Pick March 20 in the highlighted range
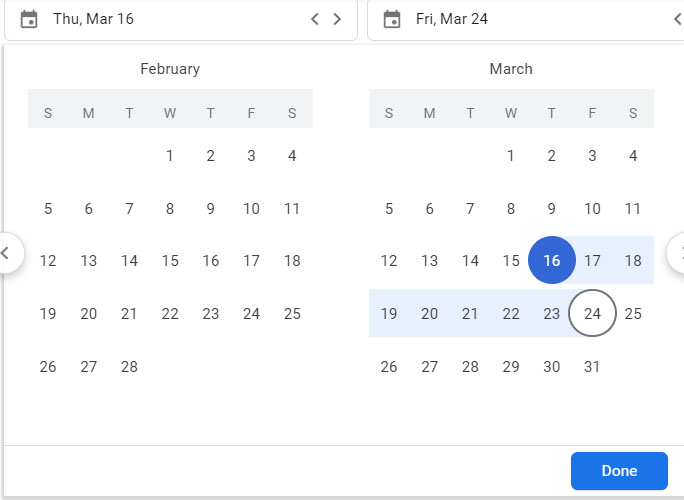This screenshot has height=500, width=684. (x=429, y=314)
